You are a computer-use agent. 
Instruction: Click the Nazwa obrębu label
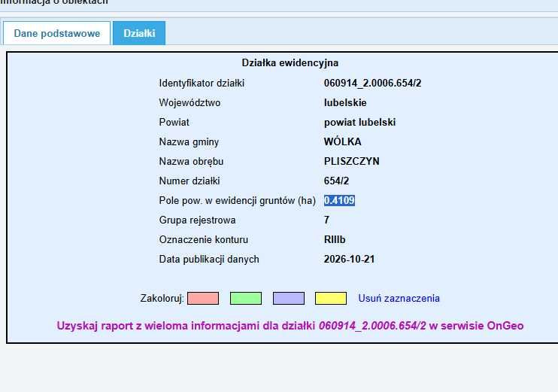point(191,161)
